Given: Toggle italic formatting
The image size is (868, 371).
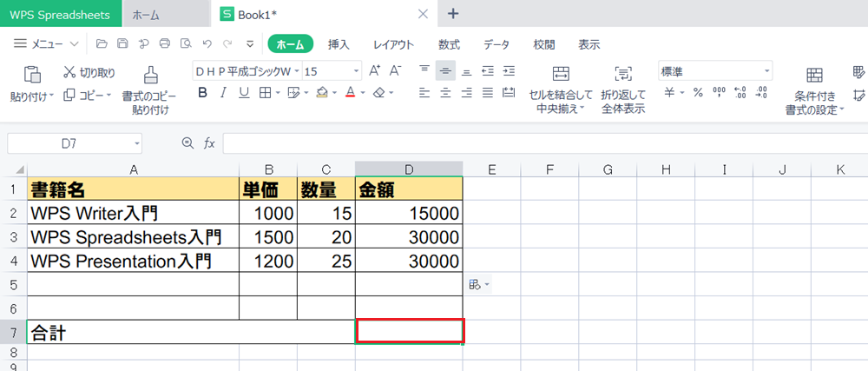Looking at the screenshot, I should click(x=223, y=92).
